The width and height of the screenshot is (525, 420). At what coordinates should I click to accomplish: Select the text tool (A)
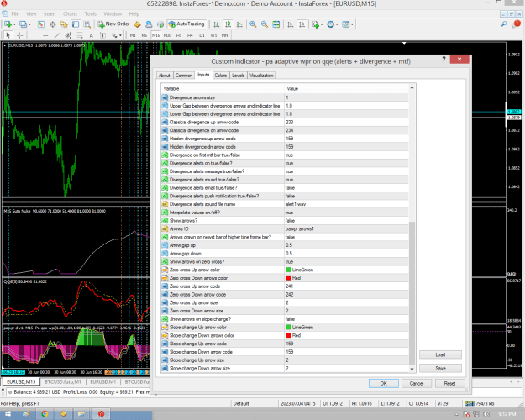pos(91,35)
